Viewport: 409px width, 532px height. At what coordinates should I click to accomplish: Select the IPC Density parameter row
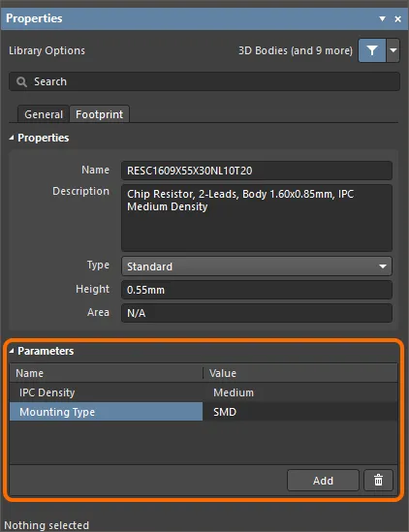click(x=204, y=392)
